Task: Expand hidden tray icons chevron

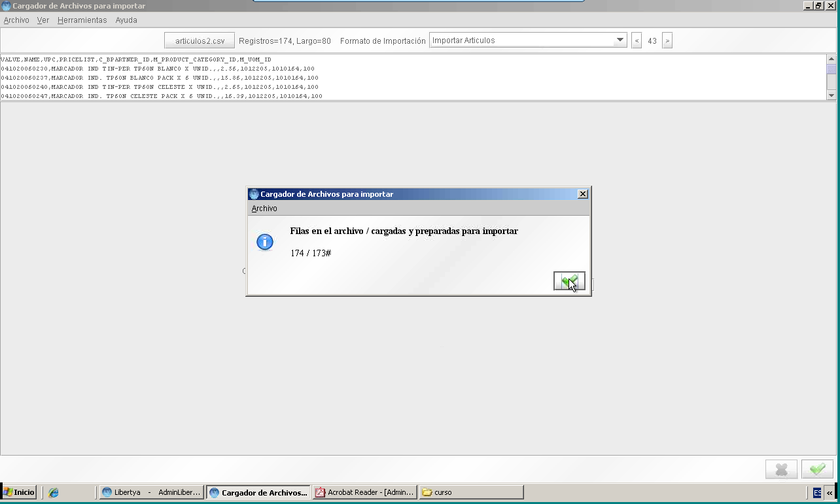Action: click(830, 492)
